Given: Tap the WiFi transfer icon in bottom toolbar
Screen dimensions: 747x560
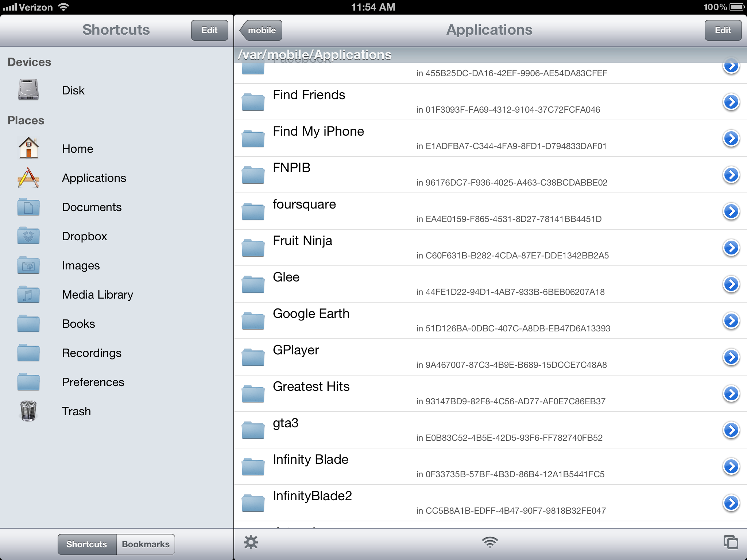Looking at the screenshot, I should click(x=489, y=542).
